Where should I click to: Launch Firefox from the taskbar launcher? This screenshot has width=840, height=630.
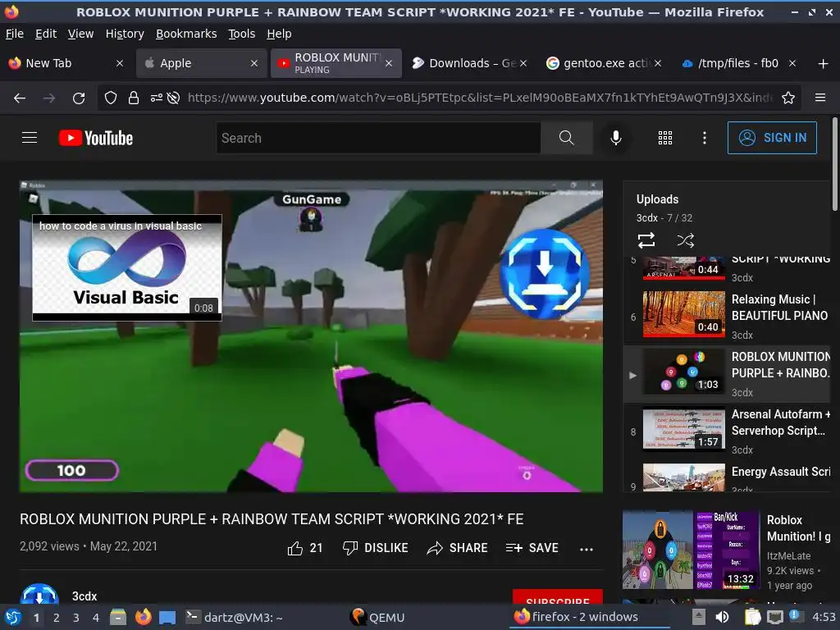[143, 617]
